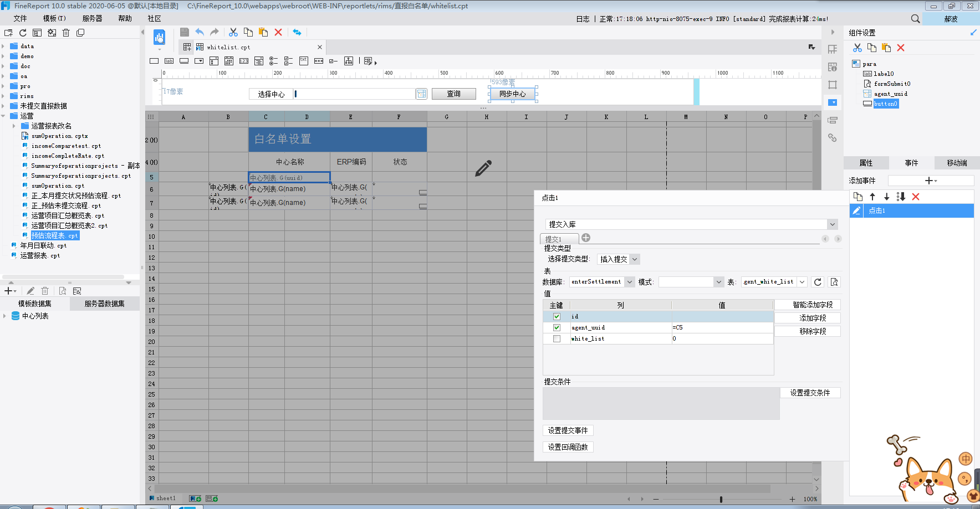Screen dimensions: 980x509
Task: Open the 添加事件 plus dropdown
Action: tap(931, 181)
